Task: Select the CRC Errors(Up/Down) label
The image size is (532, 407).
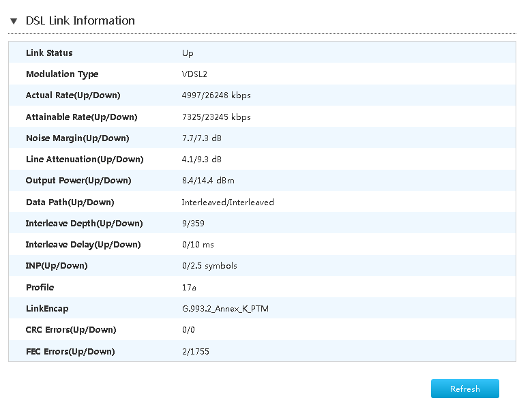Action: click(71, 330)
